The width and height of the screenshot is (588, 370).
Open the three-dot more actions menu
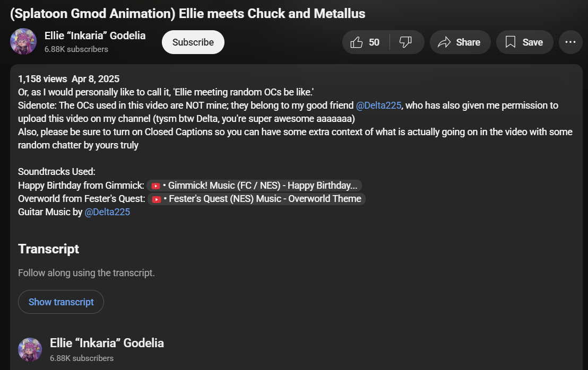570,42
